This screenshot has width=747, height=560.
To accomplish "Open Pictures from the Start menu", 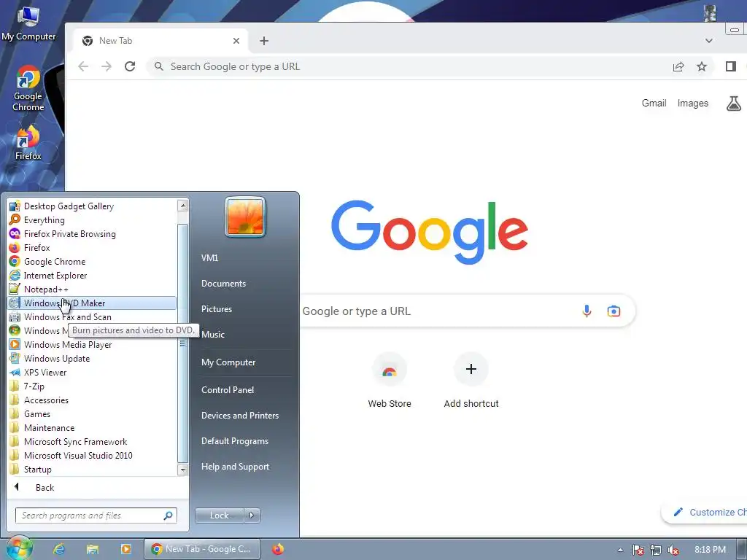I will (216, 309).
